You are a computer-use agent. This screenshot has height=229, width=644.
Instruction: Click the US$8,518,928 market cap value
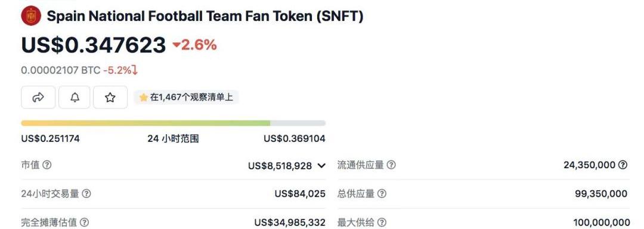point(280,166)
